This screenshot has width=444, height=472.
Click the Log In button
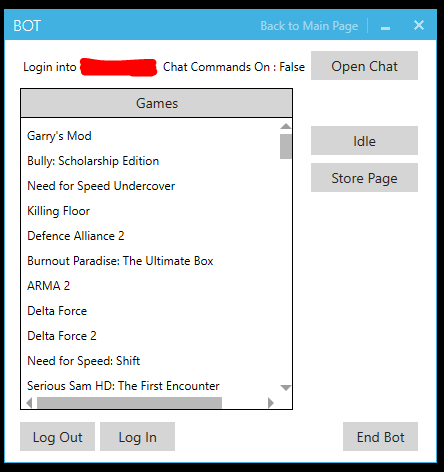(137, 437)
